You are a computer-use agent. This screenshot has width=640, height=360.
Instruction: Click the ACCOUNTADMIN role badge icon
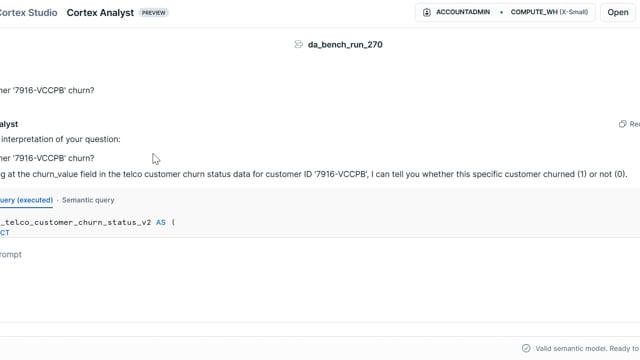(x=427, y=12)
